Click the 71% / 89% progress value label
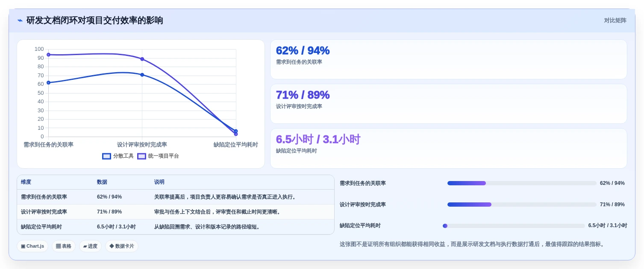This screenshot has height=269, width=644. pos(612,205)
